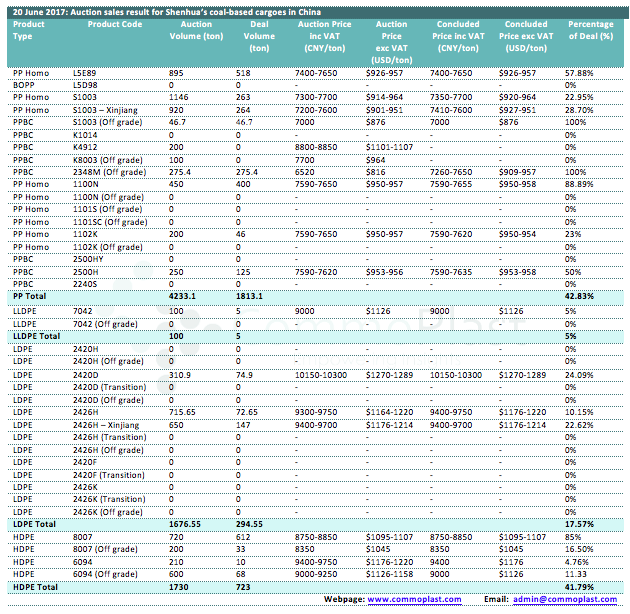Click the Percentage of Deal (%) header
This screenshot has height=614, width=630.
(590, 29)
